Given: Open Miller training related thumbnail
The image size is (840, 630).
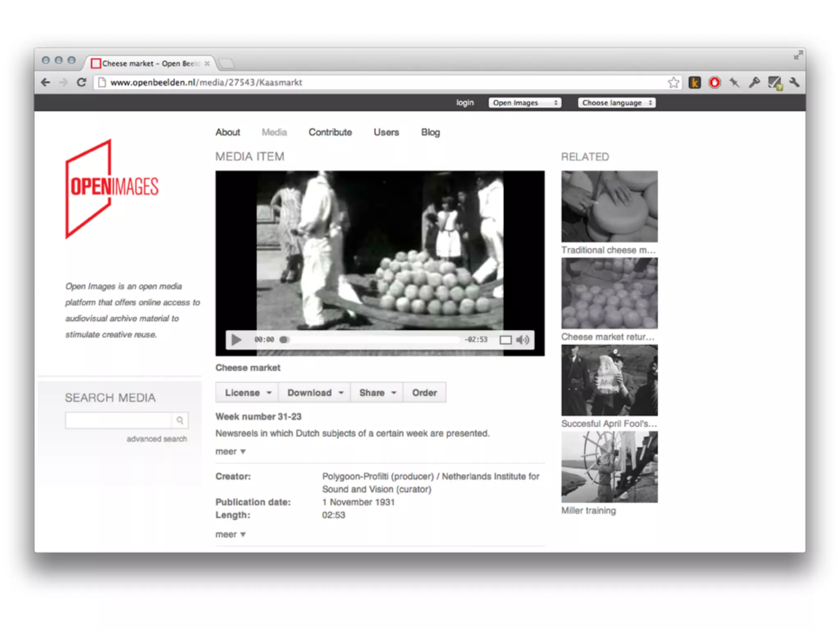Looking at the screenshot, I should coord(609,467).
